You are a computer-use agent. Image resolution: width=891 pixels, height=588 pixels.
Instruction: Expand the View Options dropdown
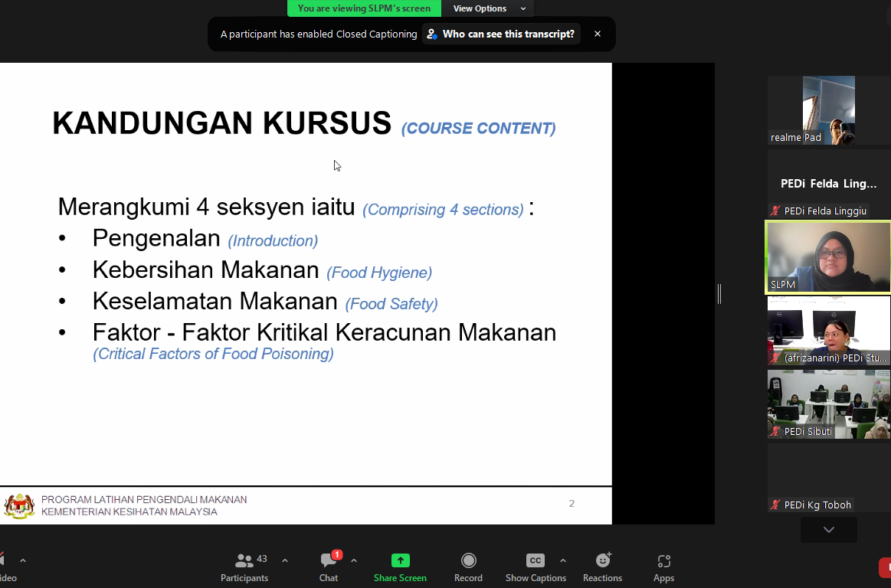489,8
